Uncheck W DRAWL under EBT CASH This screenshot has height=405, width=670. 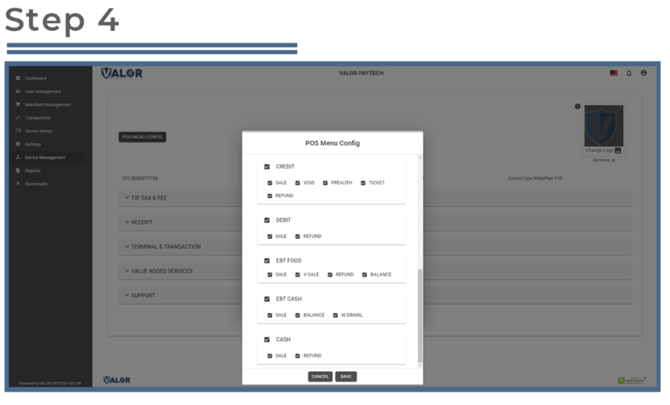[335, 315]
